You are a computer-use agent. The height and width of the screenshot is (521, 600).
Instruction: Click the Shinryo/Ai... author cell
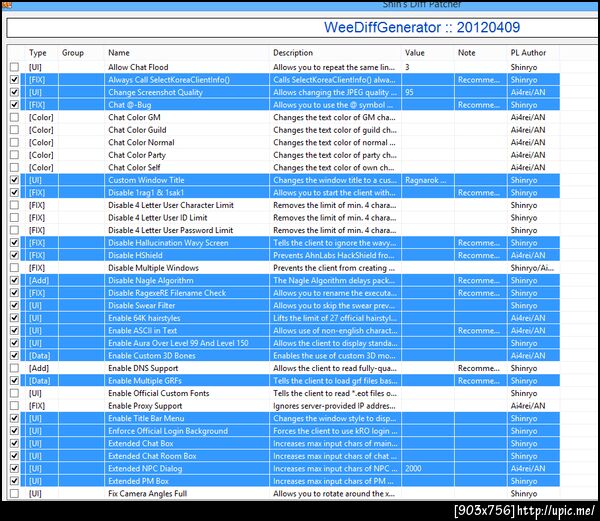[532, 268]
